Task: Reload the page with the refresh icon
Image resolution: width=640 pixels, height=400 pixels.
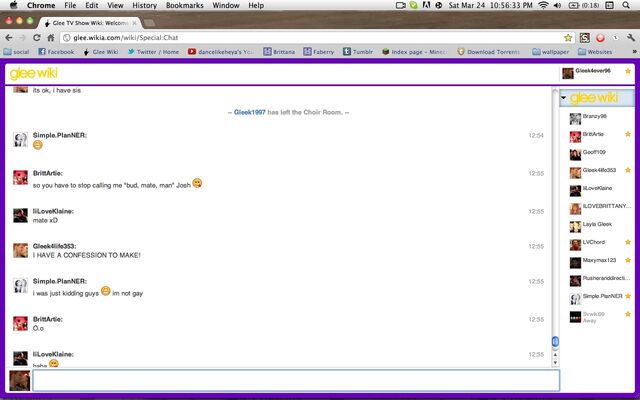Action: [x=37, y=38]
